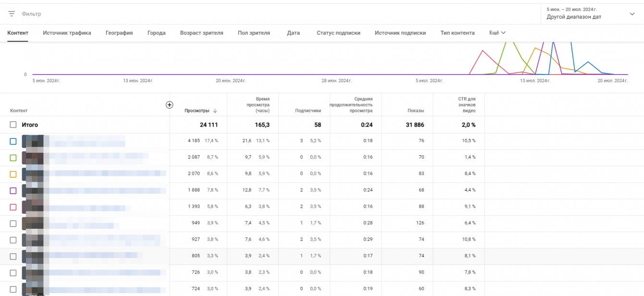This screenshot has height=296, width=644.
Task: Select the Возраст зрителя tab
Action: [x=201, y=33]
